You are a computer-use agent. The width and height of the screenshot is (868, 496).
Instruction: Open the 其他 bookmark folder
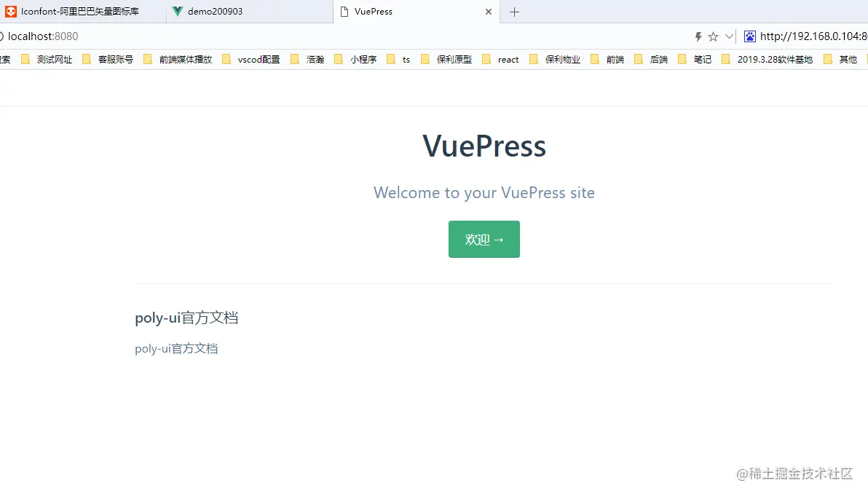(x=840, y=59)
